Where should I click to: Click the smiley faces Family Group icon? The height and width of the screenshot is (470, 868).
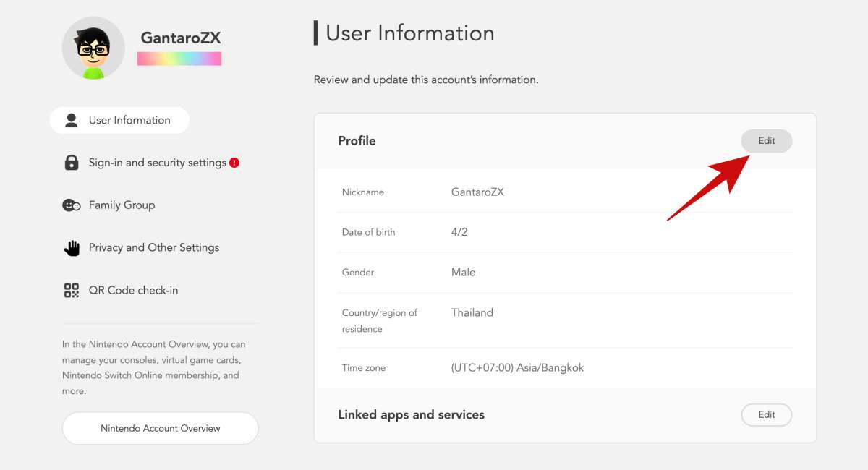click(x=71, y=205)
